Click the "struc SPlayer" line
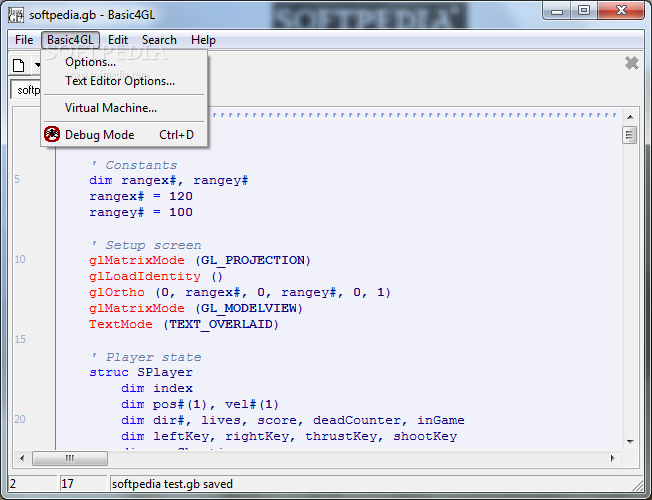Image resolution: width=652 pixels, height=500 pixels. 141,372
